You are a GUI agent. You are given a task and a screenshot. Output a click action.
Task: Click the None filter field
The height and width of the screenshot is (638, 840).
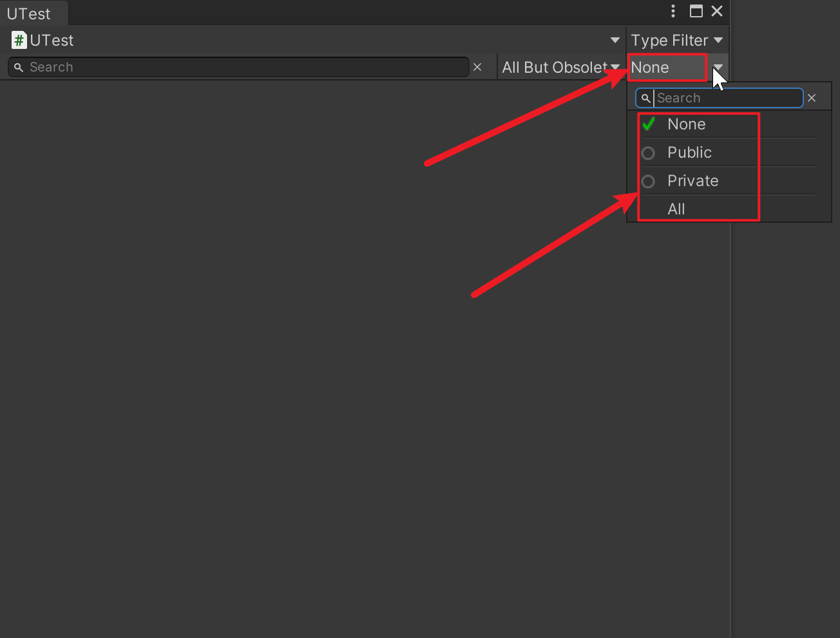coord(667,68)
